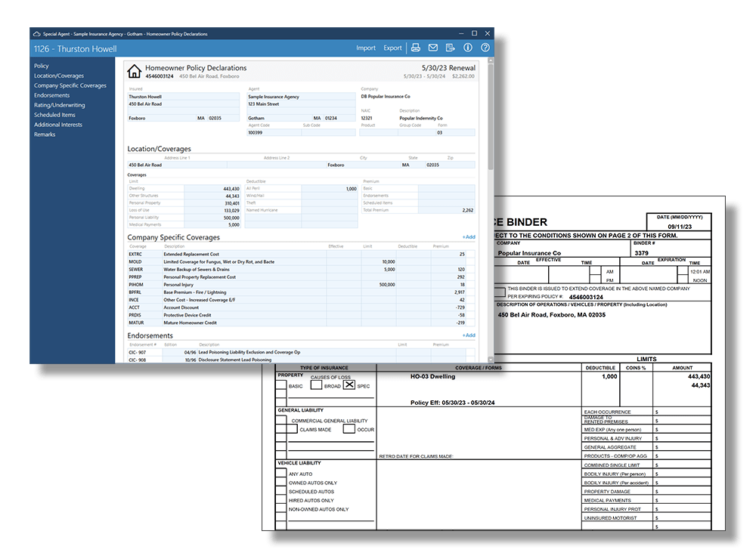Click the cloud icon in the title bar
756x559 pixels.
pos(36,34)
